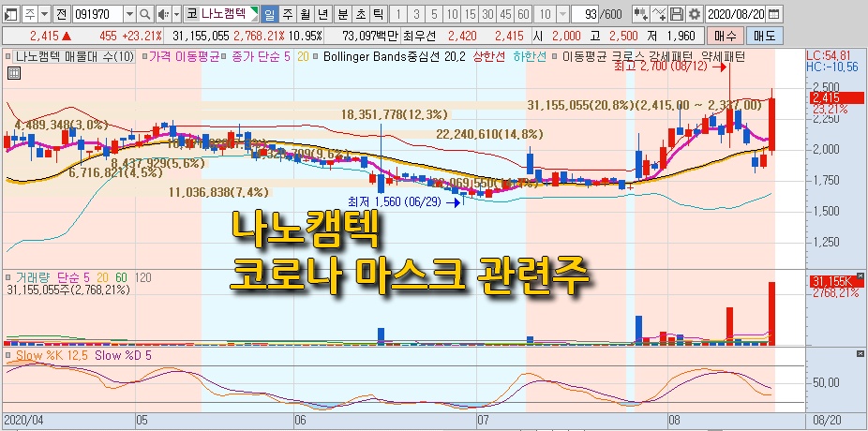Select the 30 interval button
This screenshot has width=868, height=431.
pos(487,14)
